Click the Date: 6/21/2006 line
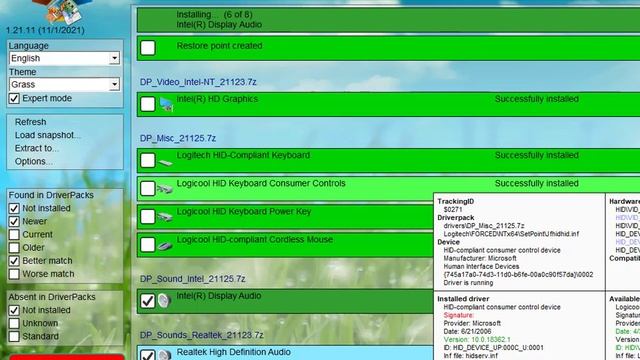The height and width of the screenshot is (360, 640). (x=467, y=331)
